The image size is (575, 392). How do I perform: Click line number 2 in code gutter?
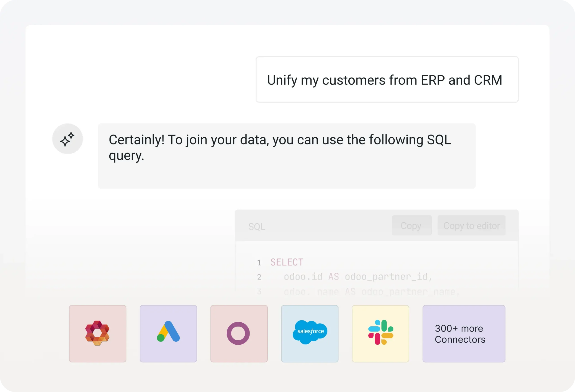click(x=259, y=277)
